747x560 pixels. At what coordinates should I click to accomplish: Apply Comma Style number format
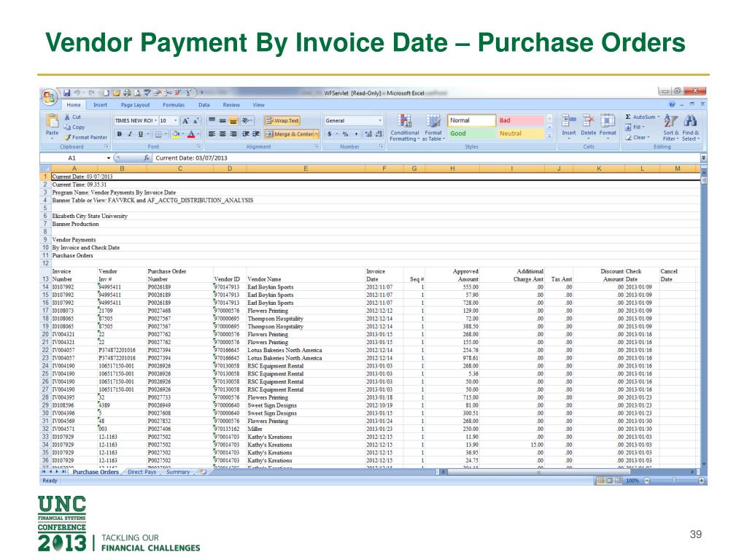pos(356,134)
